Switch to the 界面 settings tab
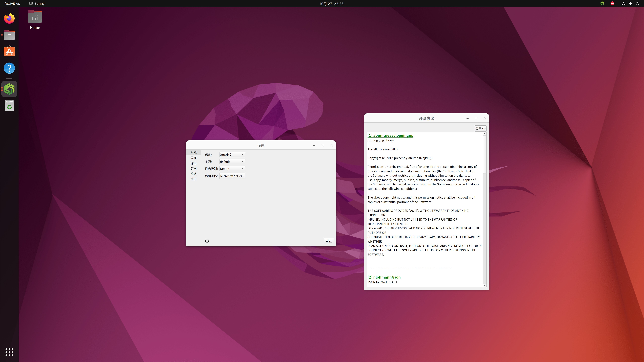 point(193,158)
